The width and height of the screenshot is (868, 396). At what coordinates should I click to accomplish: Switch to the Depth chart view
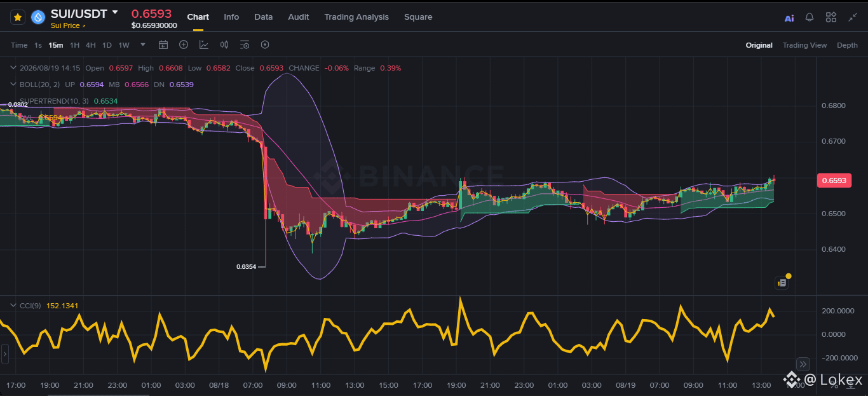(847, 45)
